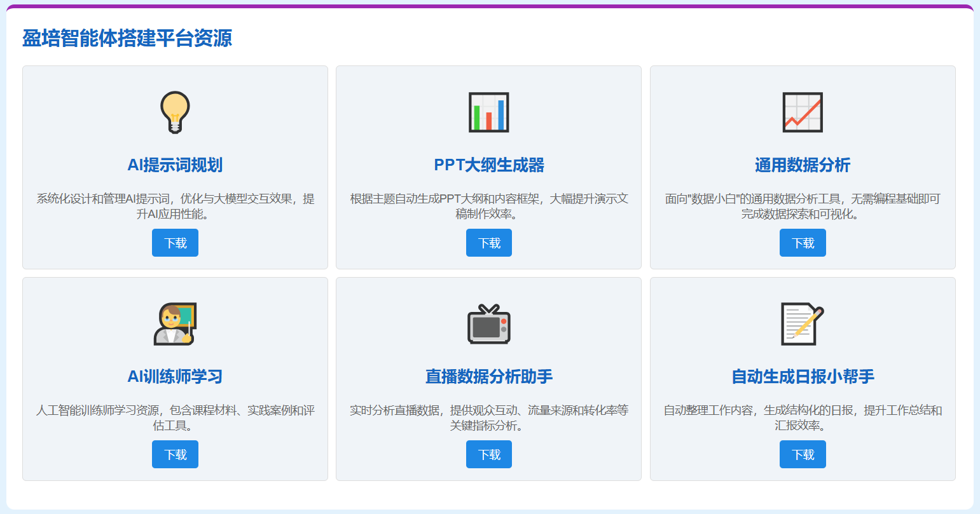Click 下载 for 直播数据分析助手
Screen dimensions: 980x514
[488, 454]
